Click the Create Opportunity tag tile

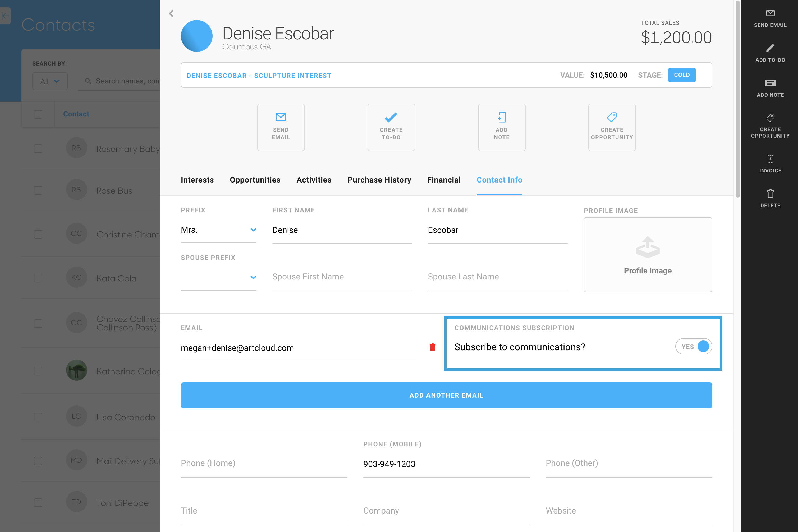click(612, 127)
